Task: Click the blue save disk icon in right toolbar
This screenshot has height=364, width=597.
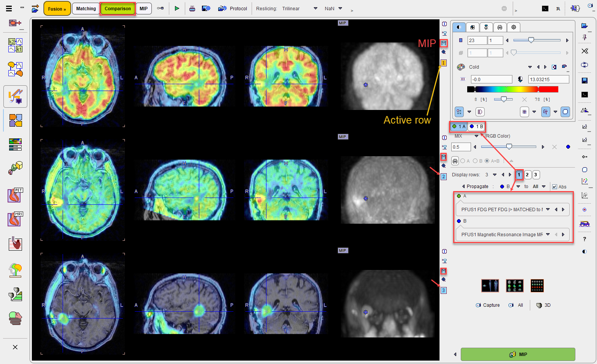Action: point(585,80)
